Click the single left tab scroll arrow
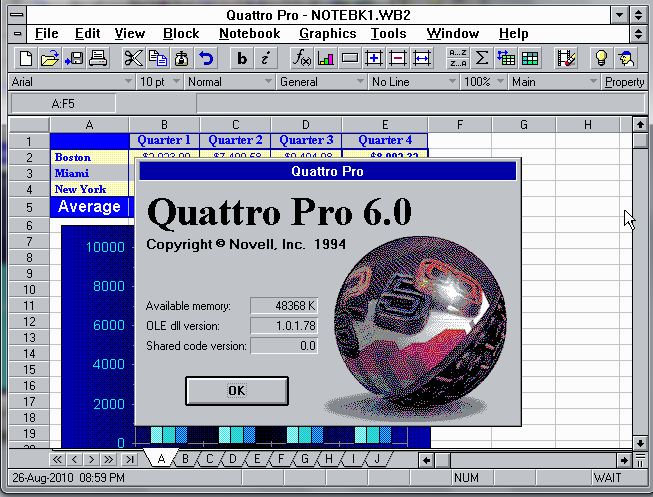The height and width of the screenshot is (497, 653). (74, 460)
